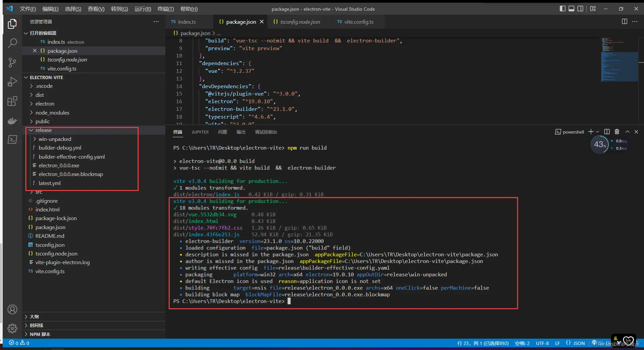Open Explorer views and more actions

156,22
